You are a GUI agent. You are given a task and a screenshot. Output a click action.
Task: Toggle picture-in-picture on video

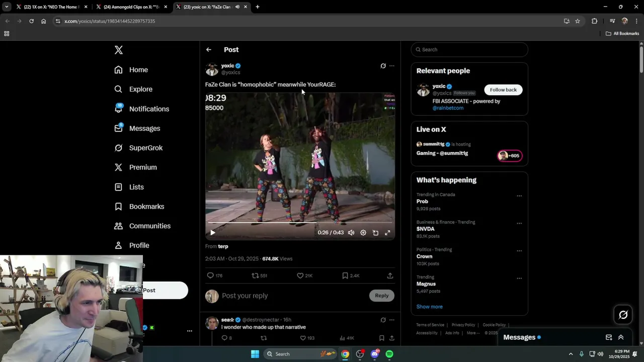(x=375, y=233)
